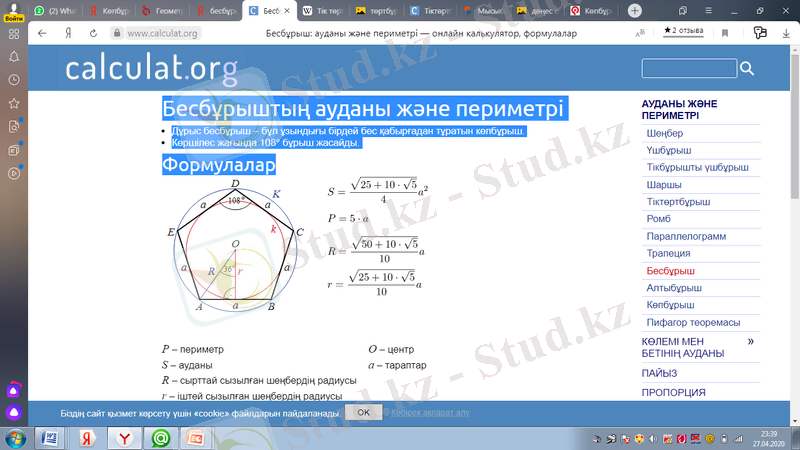Image resolution: width=800 pixels, height=450 pixels.
Task: Switch to the Wikipedia 'Тік төрт' tab
Action: 323,10
